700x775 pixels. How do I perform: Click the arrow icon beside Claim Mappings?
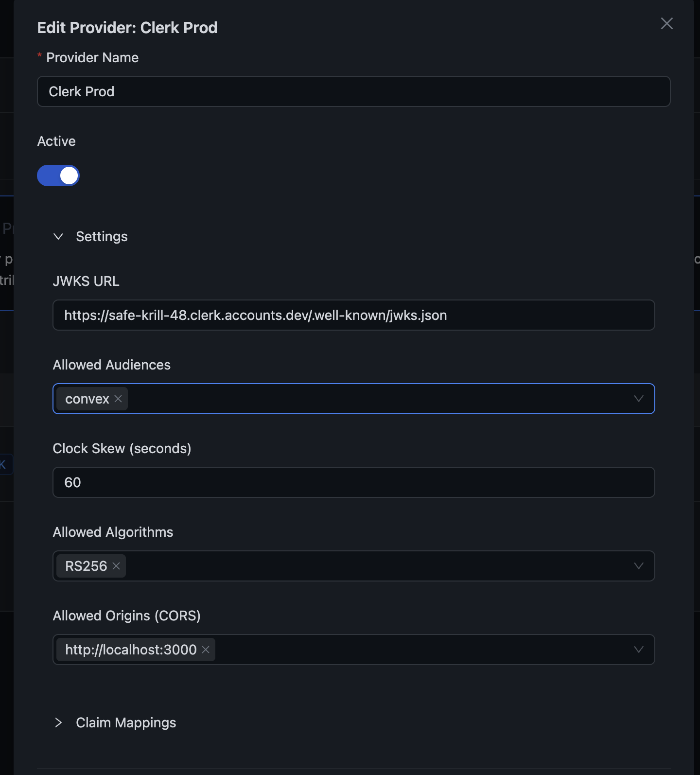click(x=58, y=723)
